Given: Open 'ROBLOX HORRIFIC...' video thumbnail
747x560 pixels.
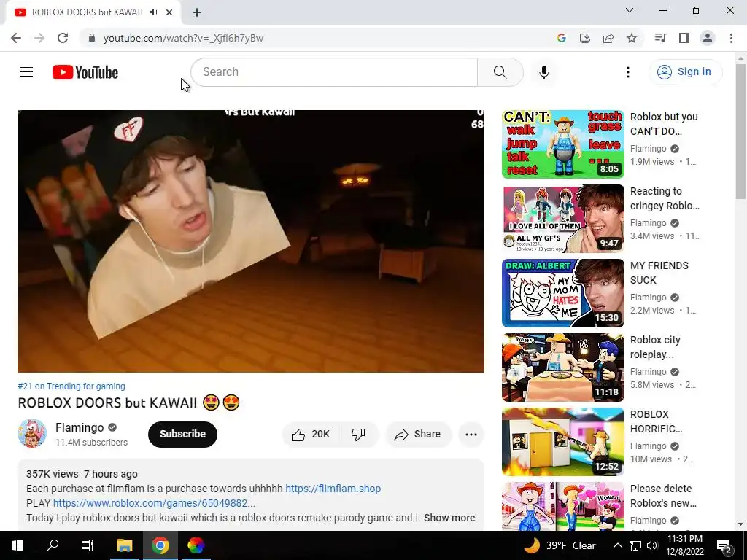Looking at the screenshot, I should click(563, 441).
